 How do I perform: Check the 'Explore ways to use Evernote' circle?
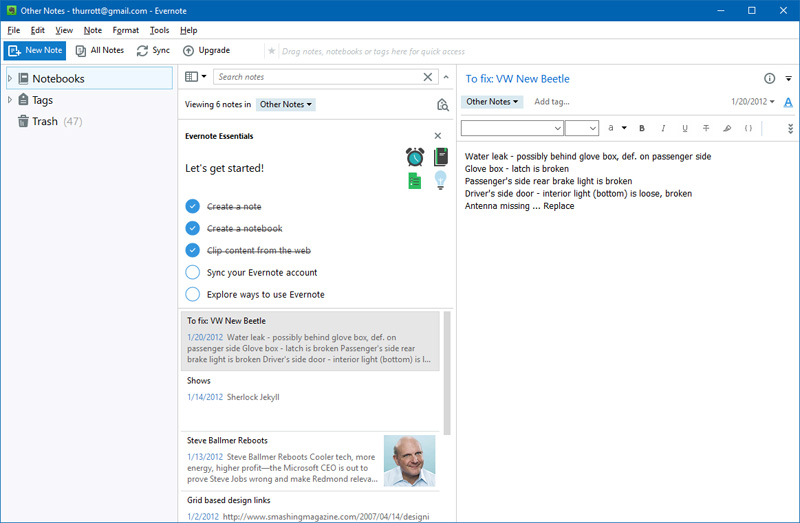[x=193, y=294]
